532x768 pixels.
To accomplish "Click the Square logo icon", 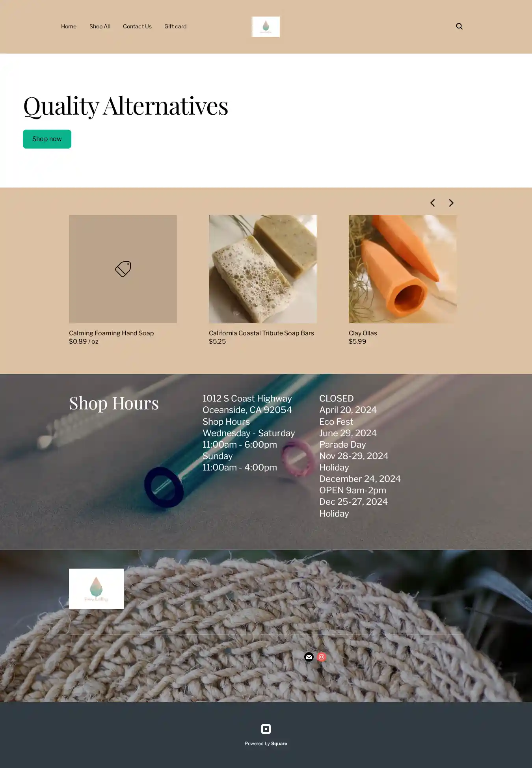I will [x=266, y=729].
